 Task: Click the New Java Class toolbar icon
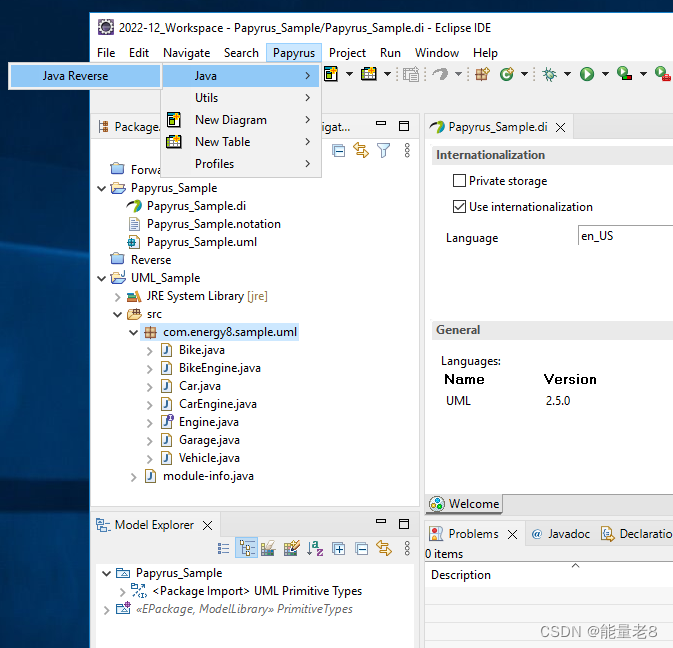point(507,74)
